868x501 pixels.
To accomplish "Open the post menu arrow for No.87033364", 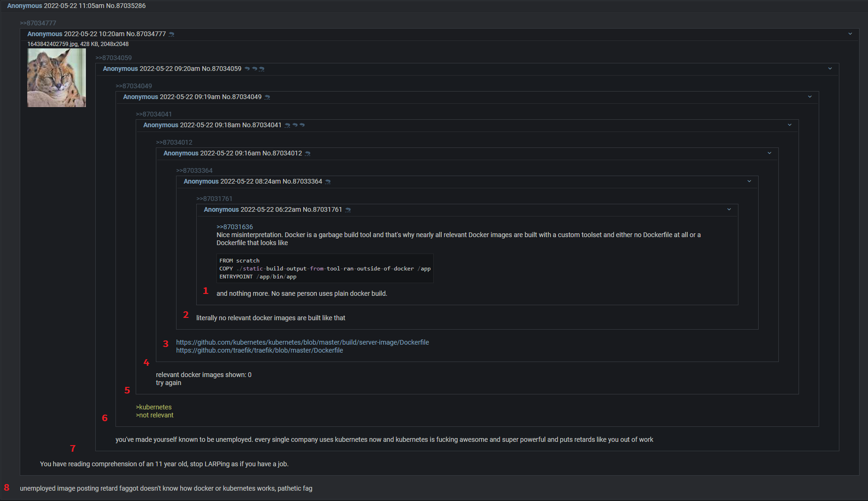I will [749, 181].
